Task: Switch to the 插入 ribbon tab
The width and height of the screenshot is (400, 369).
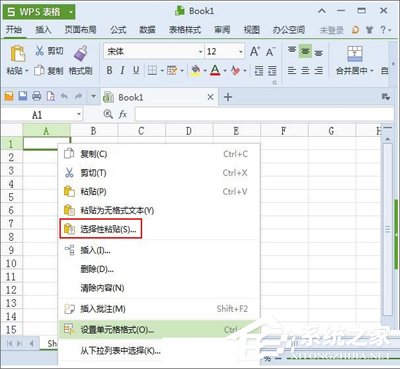Action: click(x=43, y=30)
